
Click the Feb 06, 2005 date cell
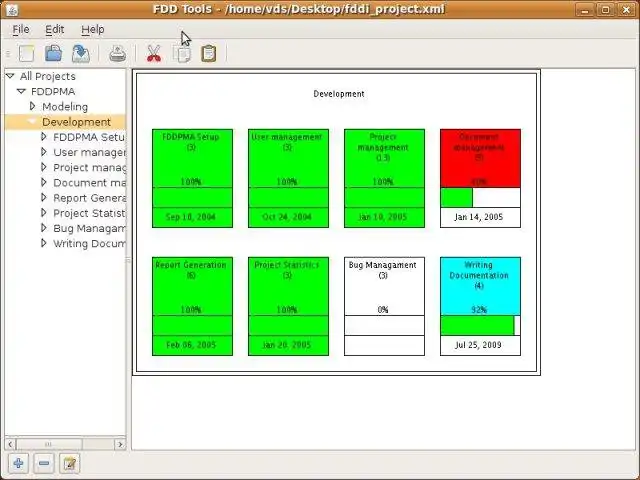click(192, 345)
